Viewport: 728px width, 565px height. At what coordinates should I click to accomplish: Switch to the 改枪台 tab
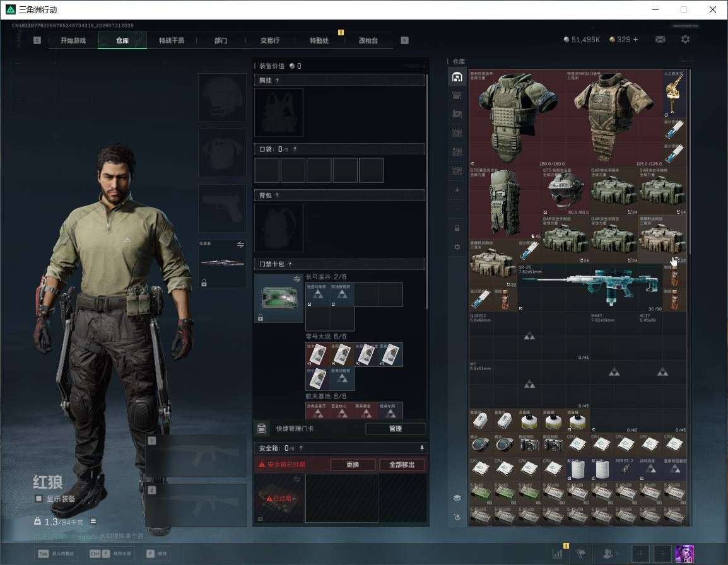click(368, 40)
